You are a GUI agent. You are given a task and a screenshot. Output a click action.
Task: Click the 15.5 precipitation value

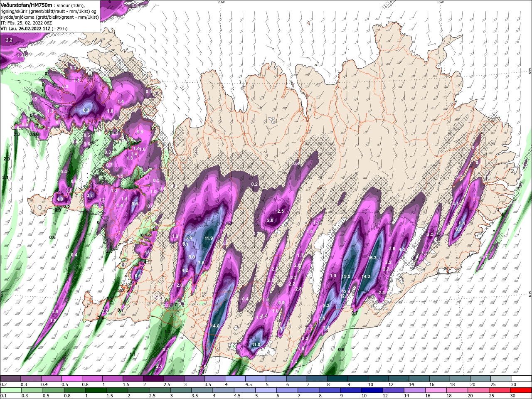tap(346, 276)
